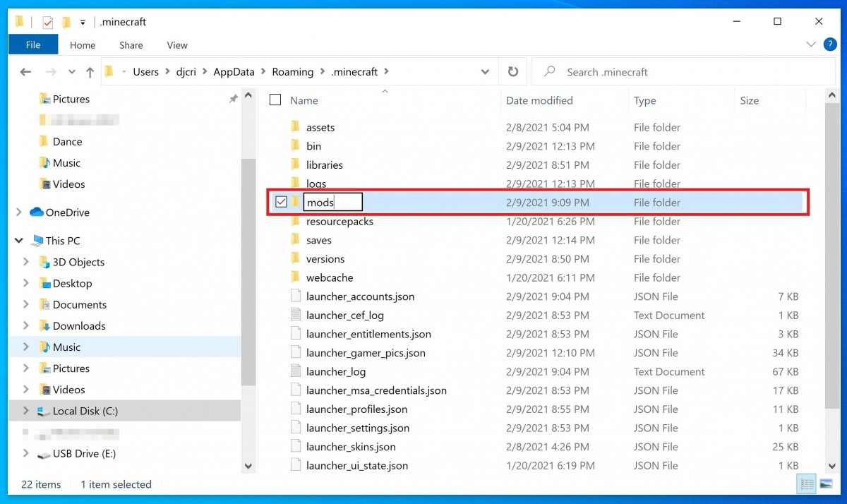Switch to the Share ribbon tab

[x=131, y=45]
